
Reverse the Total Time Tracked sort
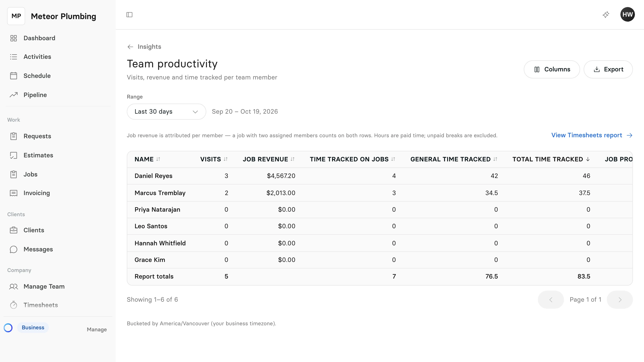coord(551,159)
